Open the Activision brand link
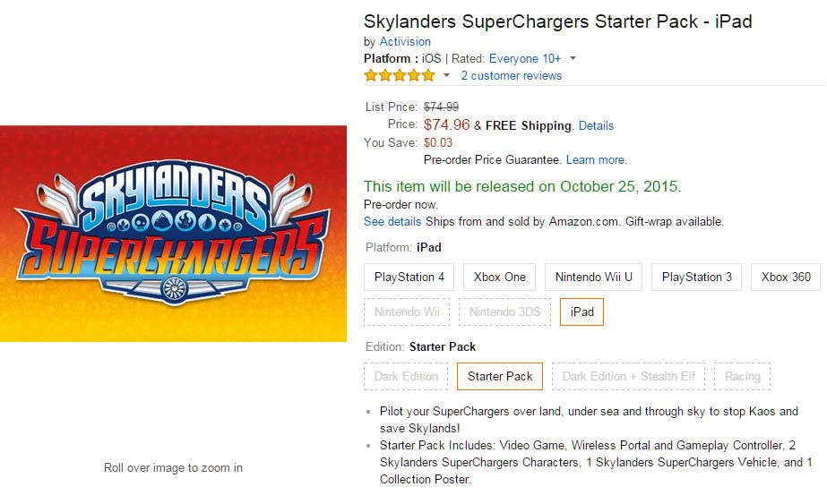Screen dimensions: 827x504 (x=405, y=42)
